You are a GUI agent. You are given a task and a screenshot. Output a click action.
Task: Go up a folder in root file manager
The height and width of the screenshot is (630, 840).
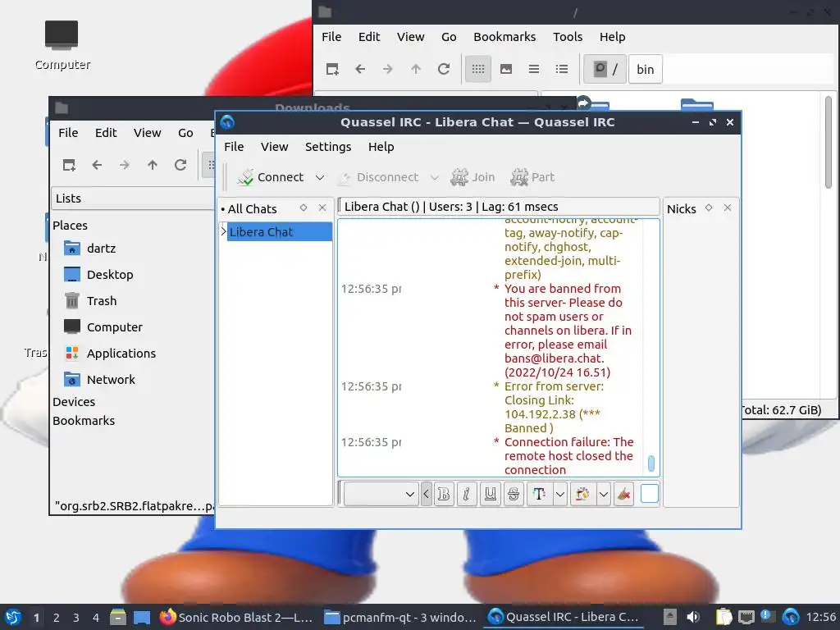(x=416, y=69)
